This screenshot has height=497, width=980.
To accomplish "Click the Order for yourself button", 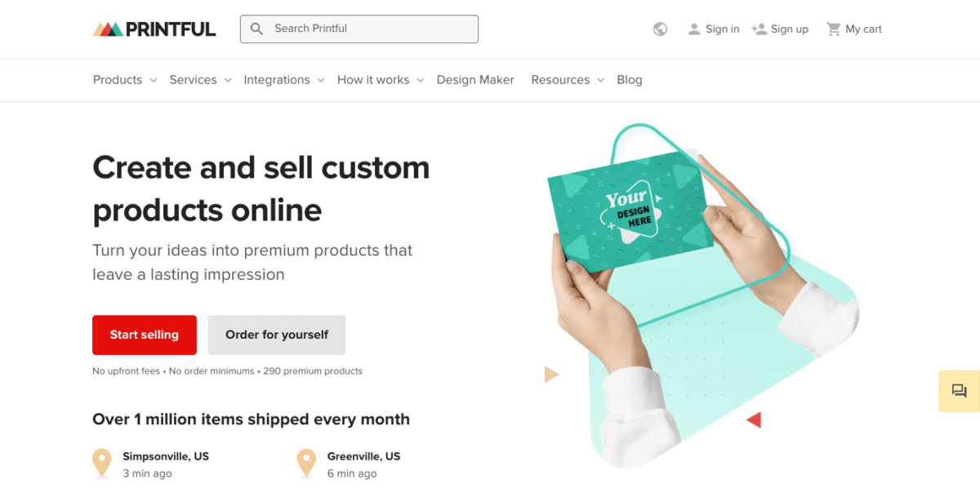I will coord(277,335).
